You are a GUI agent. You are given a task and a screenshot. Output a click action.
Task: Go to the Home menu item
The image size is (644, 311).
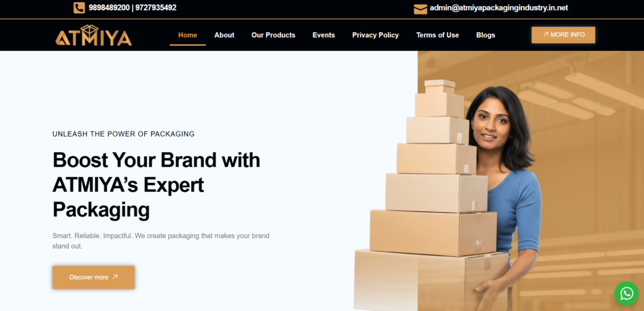point(187,35)
